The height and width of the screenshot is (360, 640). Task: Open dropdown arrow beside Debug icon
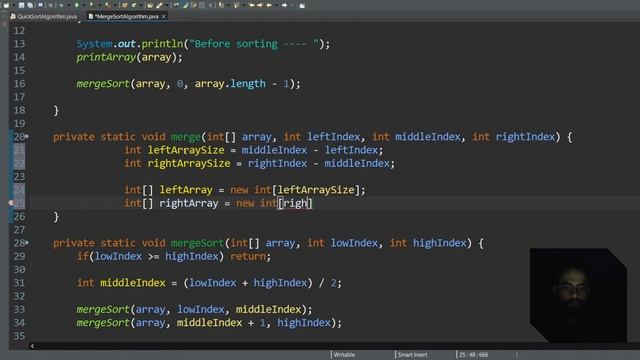69,5
